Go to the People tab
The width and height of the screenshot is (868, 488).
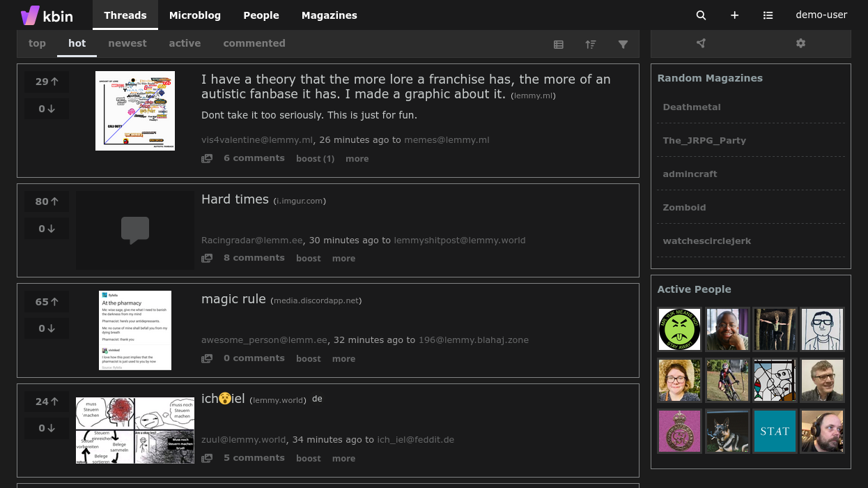pos(261,15)
